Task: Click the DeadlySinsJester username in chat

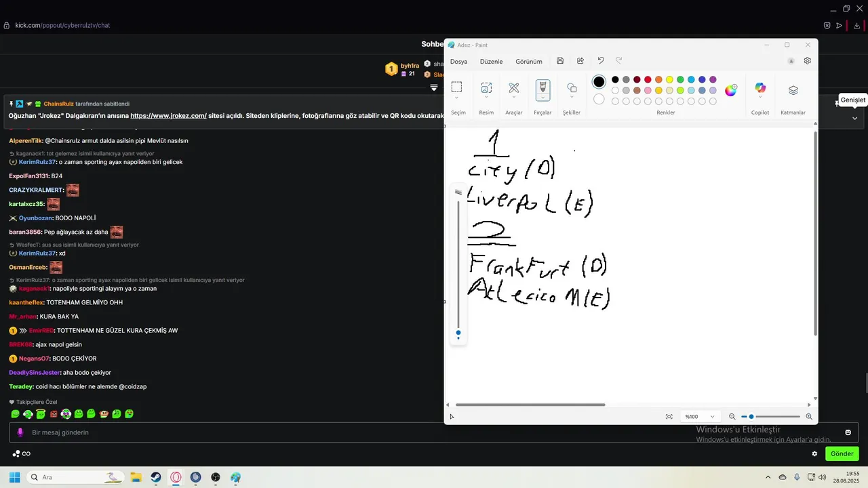Action: pyautogui.click(x=35, y=373)
